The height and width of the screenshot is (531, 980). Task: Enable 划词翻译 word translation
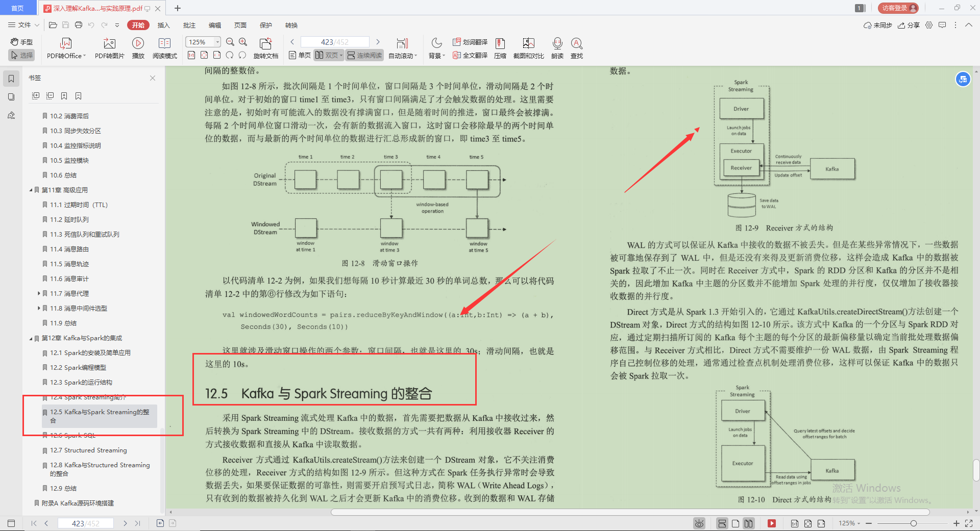470,42
